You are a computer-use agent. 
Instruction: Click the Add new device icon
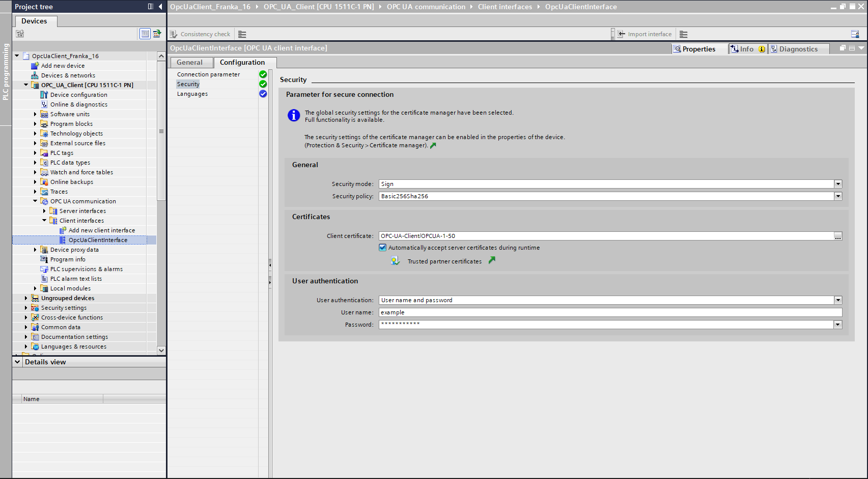click(35, 65)
